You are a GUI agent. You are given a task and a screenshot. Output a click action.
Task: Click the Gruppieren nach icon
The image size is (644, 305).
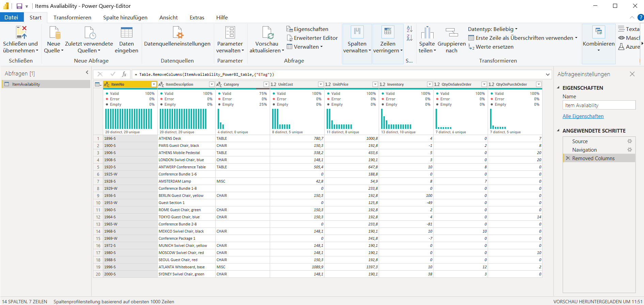pyautogui.click(x=452, y=33)
